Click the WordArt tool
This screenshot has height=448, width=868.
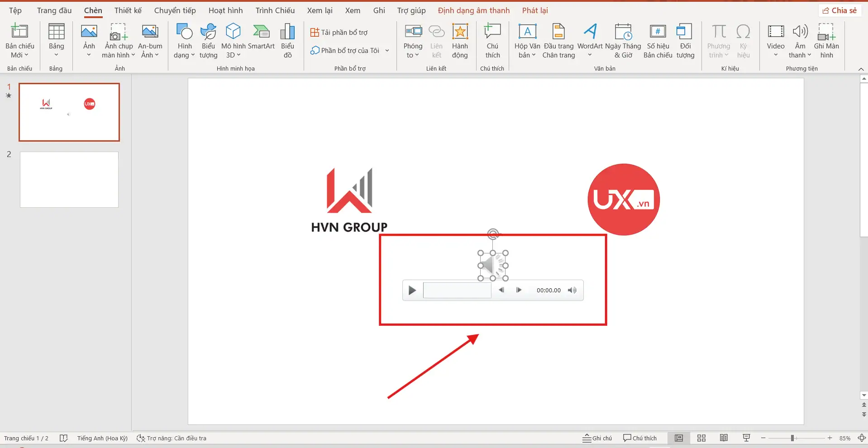coord(589,41)
